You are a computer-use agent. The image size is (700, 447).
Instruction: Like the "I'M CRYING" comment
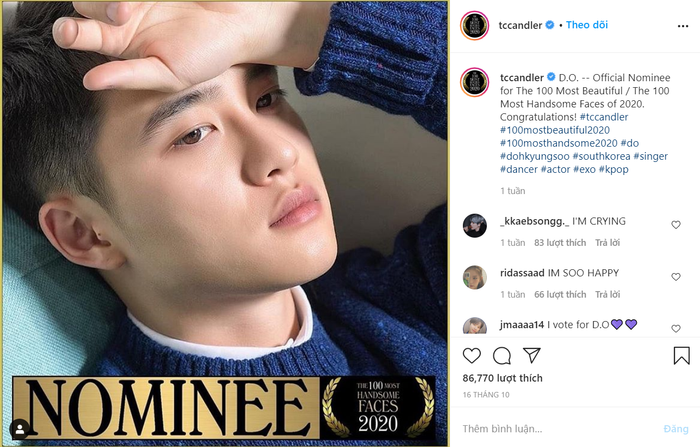tap(676, 225)
